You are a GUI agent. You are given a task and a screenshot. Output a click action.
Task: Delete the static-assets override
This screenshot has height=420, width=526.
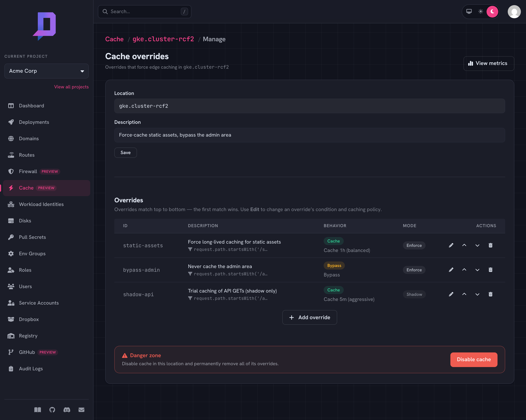[x=490, y=245]
